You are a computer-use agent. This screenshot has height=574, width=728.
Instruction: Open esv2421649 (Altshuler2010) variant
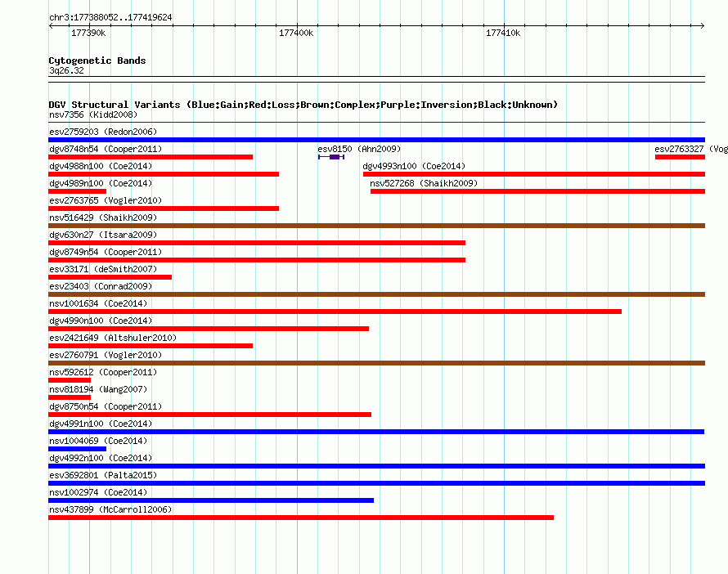click(113, 338)
